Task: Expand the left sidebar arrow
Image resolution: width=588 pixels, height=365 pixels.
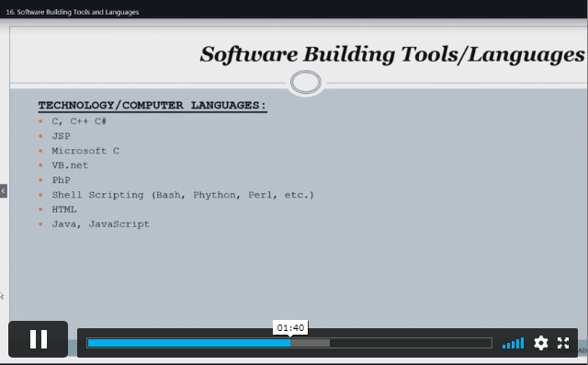Action: coord(4,191)
